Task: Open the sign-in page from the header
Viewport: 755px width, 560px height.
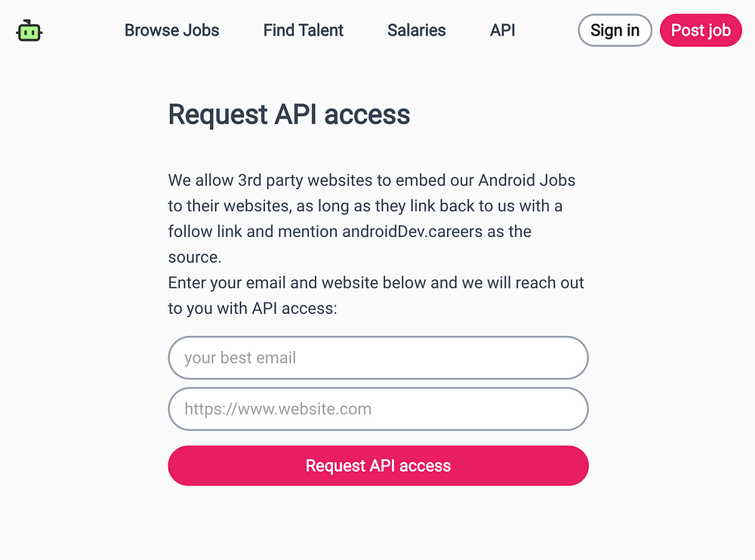Action: click(x=615, y=30)
